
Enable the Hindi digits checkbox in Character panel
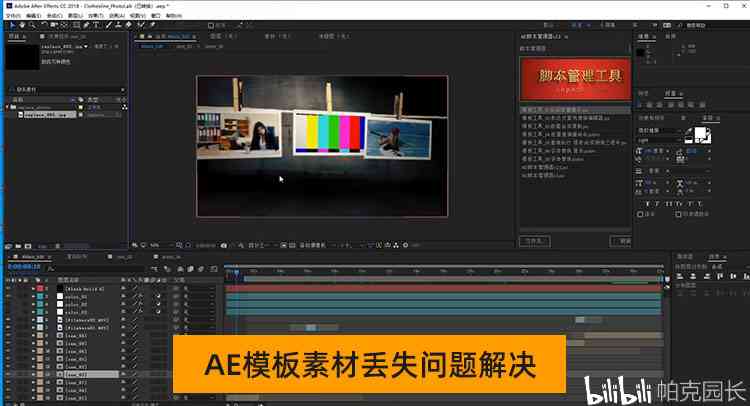pos(678,214)
